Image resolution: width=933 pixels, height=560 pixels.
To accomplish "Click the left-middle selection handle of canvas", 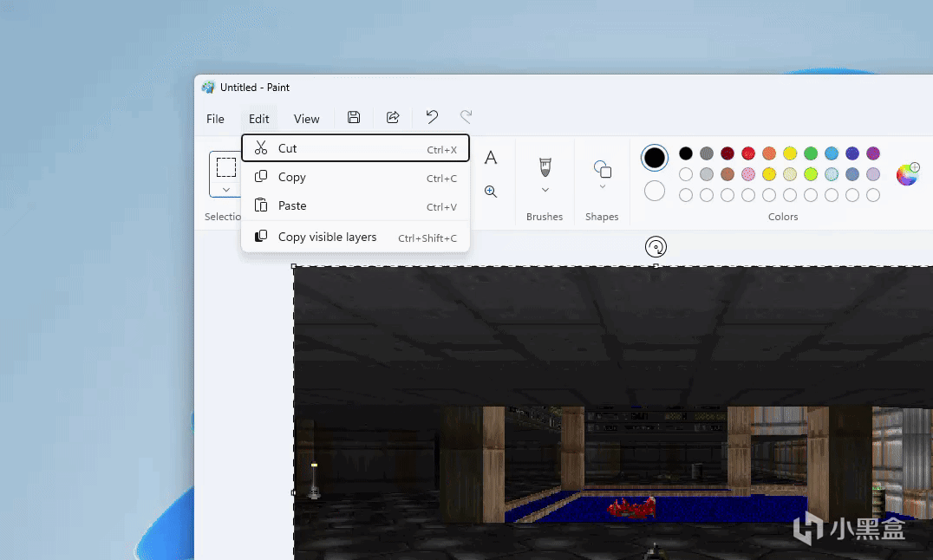I will 293,492.
